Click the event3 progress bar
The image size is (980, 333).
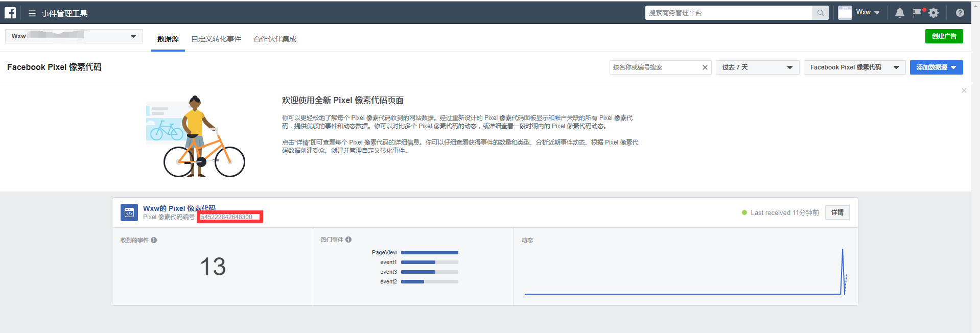click(430, 272)
